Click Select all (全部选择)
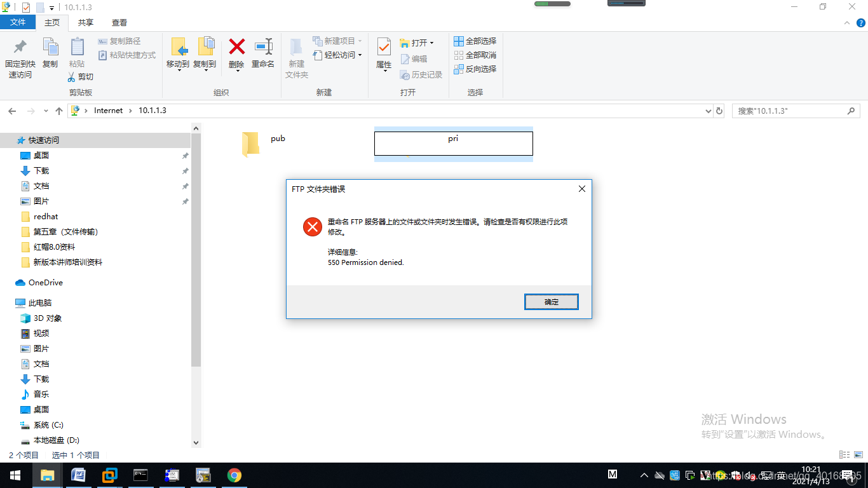868x488 pixels. point(475,41)
